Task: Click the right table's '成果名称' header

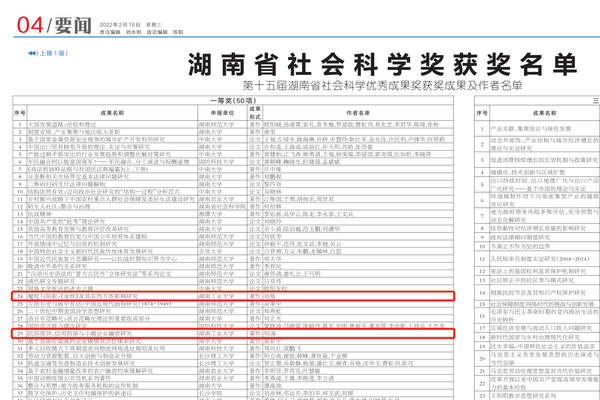Action: pyautogui.click(x=545, y=113)
